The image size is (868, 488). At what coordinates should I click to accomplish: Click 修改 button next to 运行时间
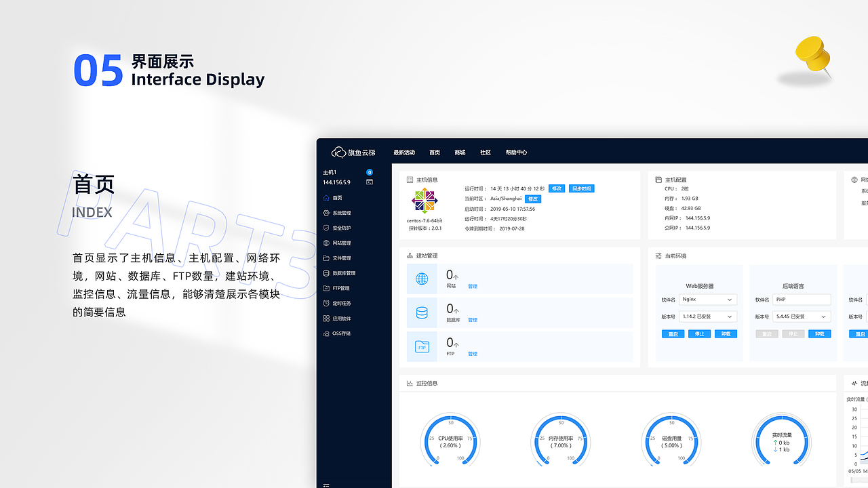[x=557, y=188]
